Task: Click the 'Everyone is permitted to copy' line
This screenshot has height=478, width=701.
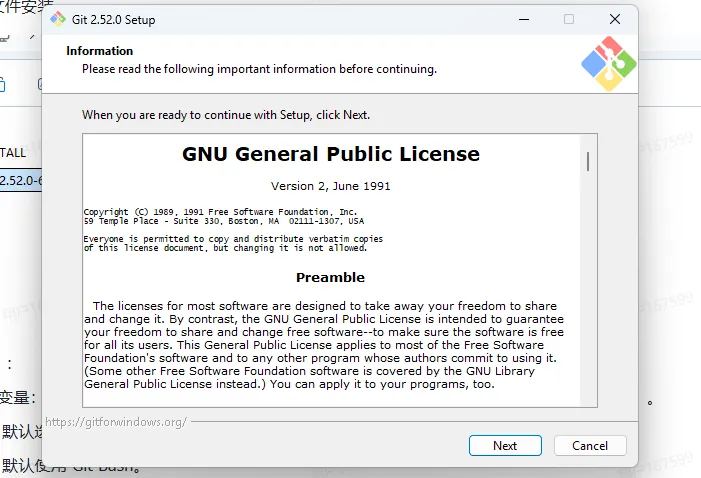Action: point(233,239)
